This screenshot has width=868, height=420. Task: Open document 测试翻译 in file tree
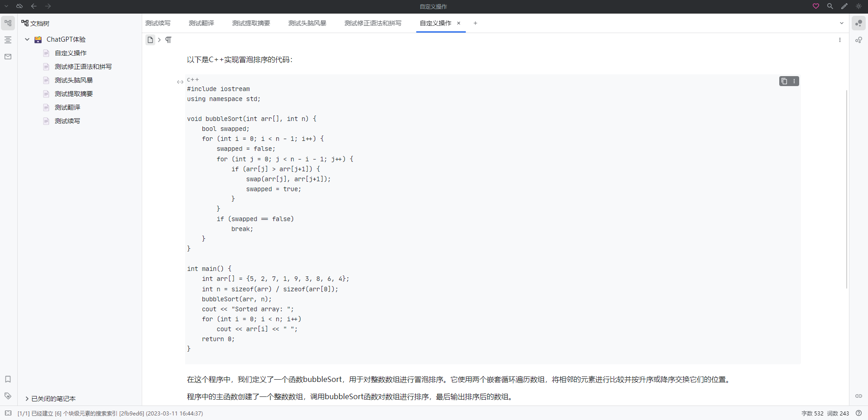[67, 107]
